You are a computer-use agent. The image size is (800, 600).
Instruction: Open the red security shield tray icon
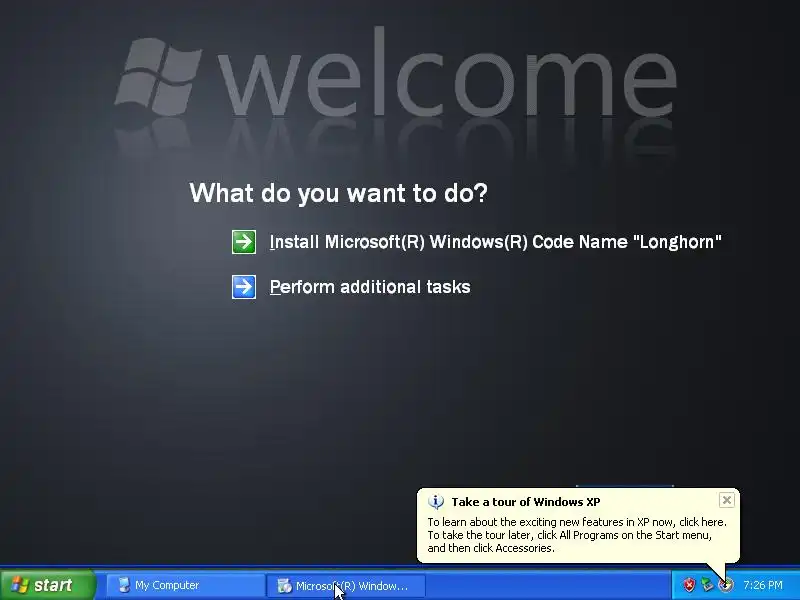tap(689, 585)
